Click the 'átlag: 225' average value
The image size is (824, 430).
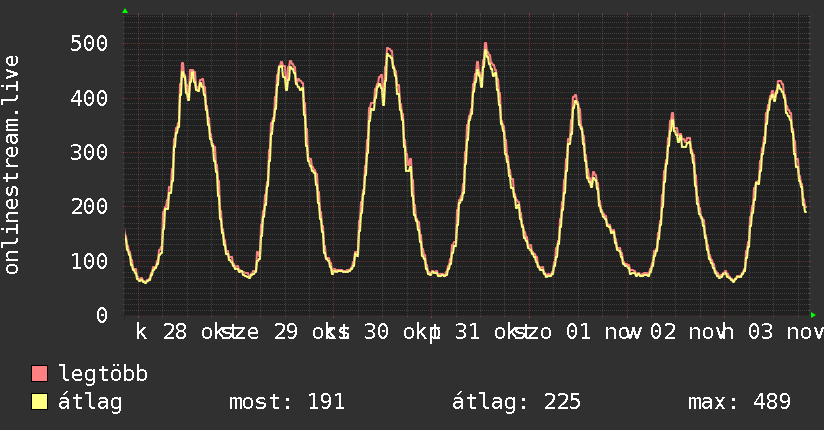point(516,402)
